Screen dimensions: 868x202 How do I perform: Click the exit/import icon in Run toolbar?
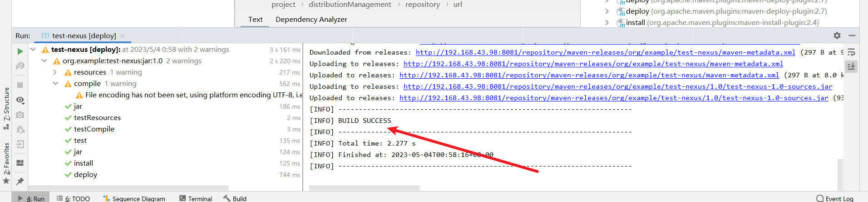[x=20, y=145]
